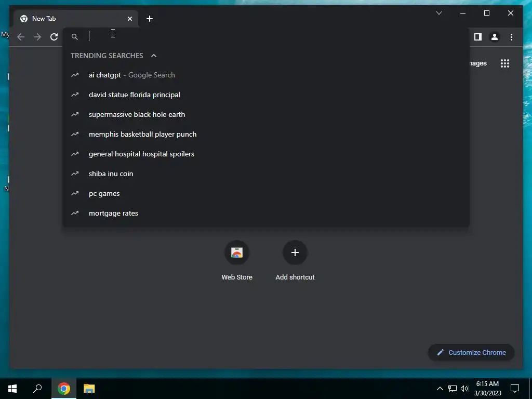Viewport: 532px width, 399px height.
Task: Open Windows taskbar search
Action: point(37,389)
